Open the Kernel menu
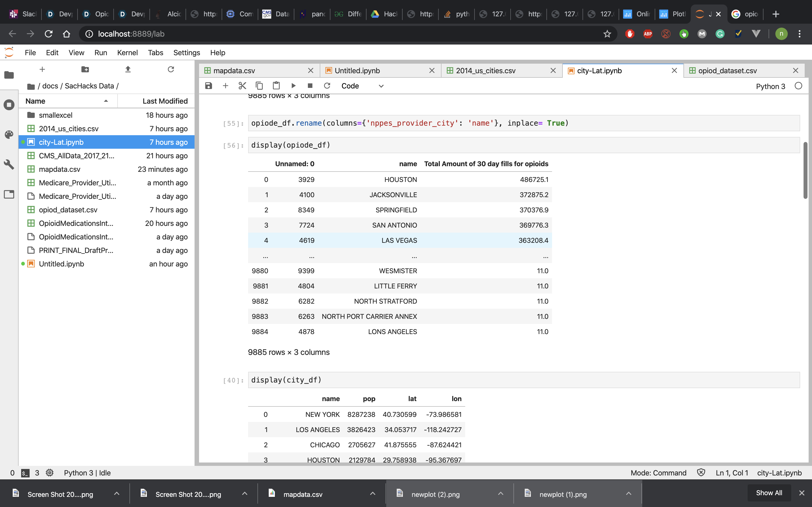The width and height of the screenshot is (812, 507). point(127,53)
